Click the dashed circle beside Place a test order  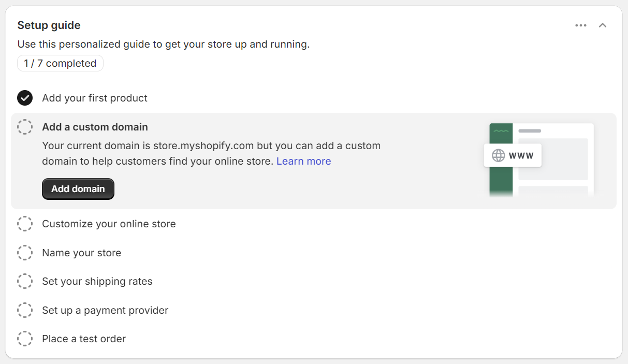tap(25, 338)
